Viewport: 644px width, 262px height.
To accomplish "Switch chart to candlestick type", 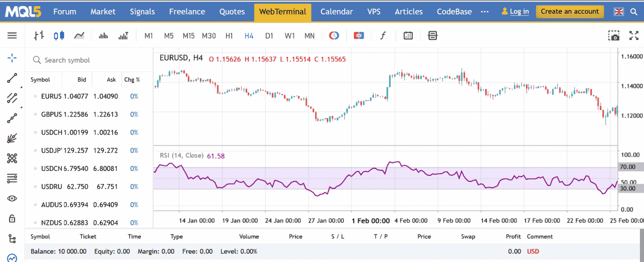I will click(x=59, y=36).
